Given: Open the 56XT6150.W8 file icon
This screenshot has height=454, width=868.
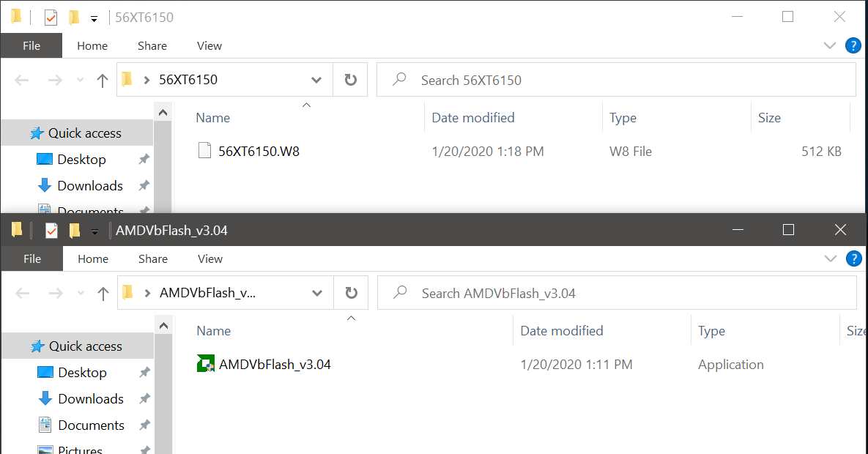Looking at the screenshot, I should coord(204,151).
